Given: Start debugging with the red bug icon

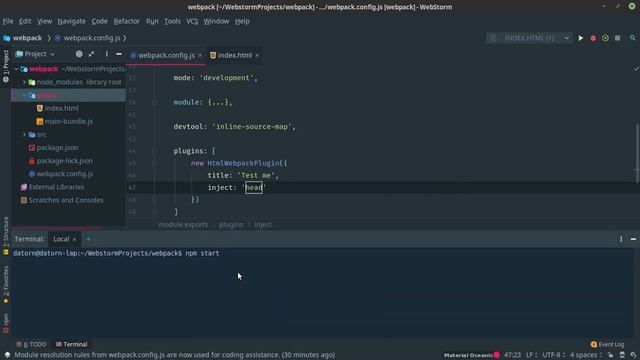Looking at the screenshot, I should click(593, 38).
